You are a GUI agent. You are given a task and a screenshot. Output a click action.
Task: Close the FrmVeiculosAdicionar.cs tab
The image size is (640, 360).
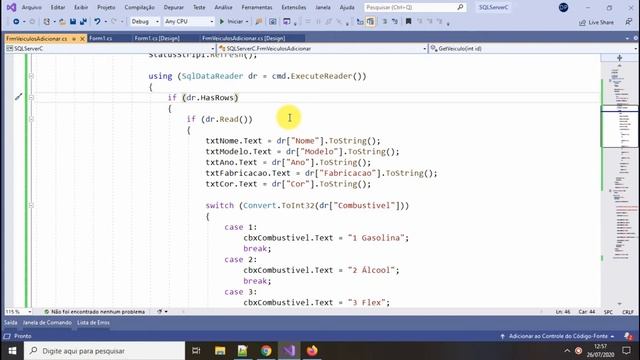82,38
